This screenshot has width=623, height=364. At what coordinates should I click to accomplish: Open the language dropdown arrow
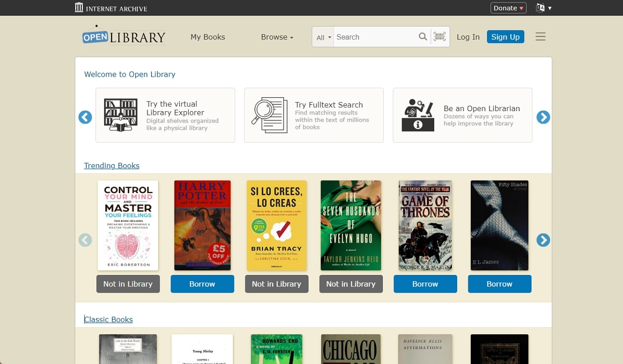tap(550, 8)
